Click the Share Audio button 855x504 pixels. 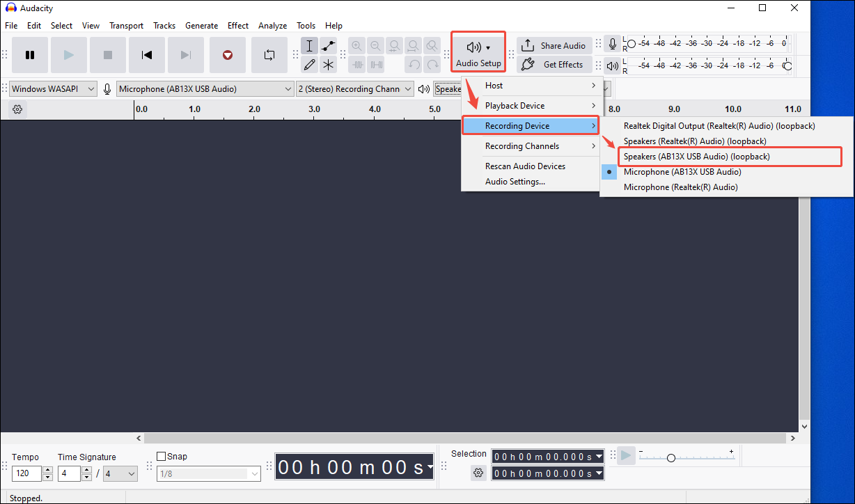[x=554, y=46]
